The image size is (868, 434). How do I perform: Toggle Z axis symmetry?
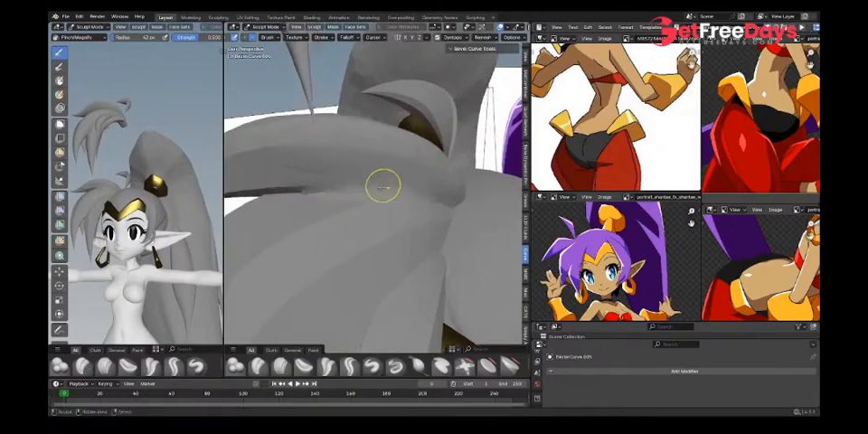(420, 38)
